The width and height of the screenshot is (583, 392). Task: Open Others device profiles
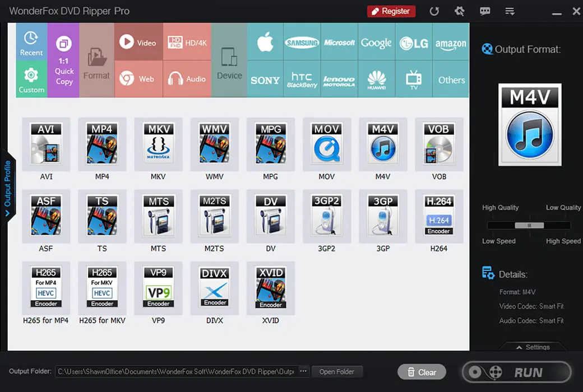[451, 79]
